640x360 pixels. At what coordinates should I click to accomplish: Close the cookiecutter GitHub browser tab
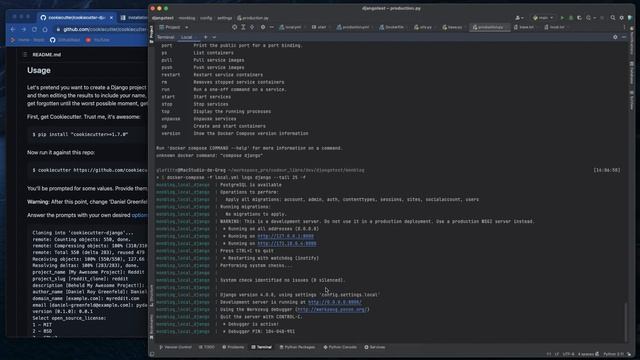point(111,18)
